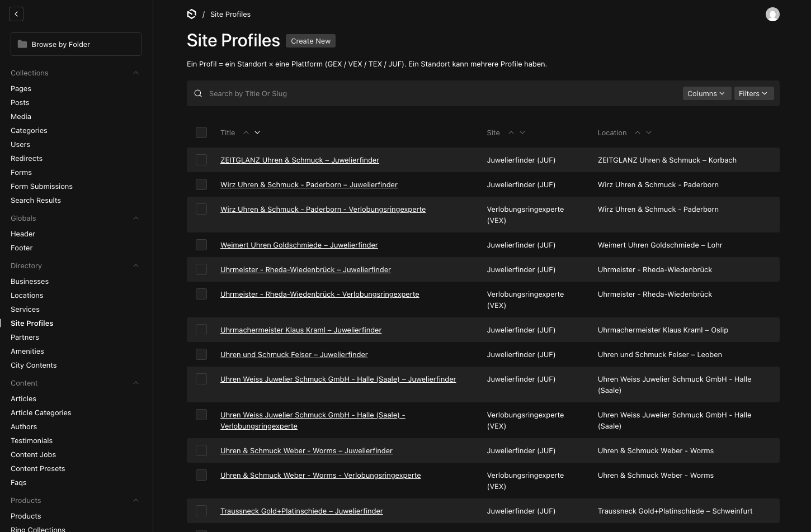Collapse the Content nav group
Viewport: 811px width, 532px height.
pos(136,383)
